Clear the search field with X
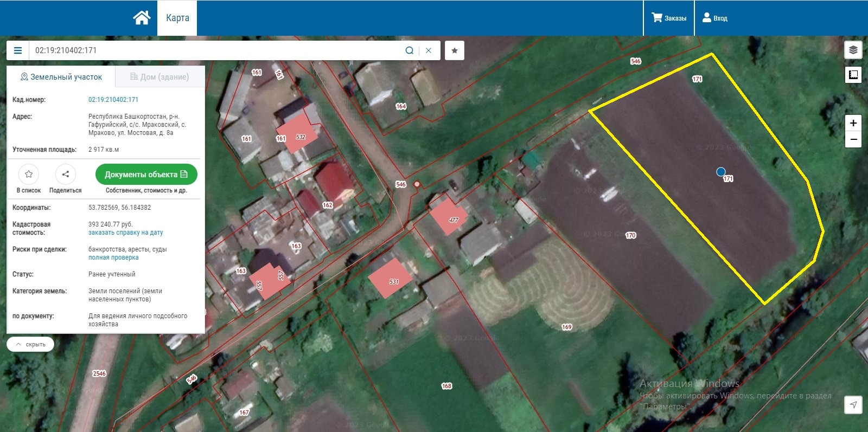This screenshot has height=432, width=868. click(429, 50)
